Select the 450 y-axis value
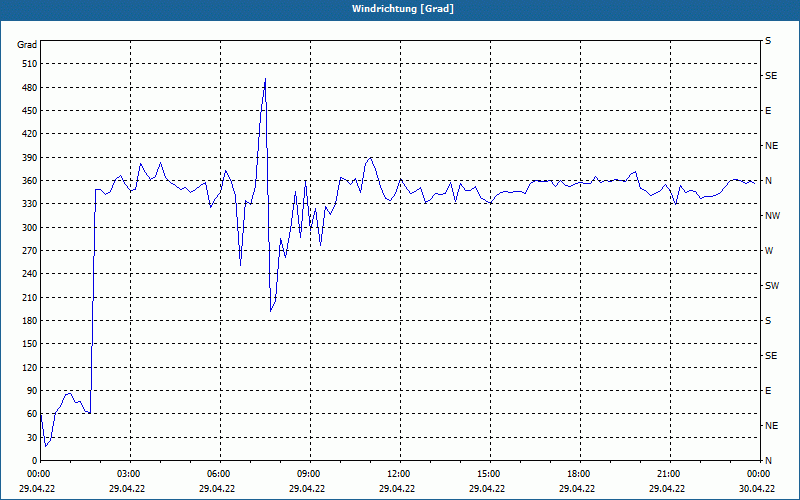Screen dimensions: 800x500 click(x=30, y=111)
